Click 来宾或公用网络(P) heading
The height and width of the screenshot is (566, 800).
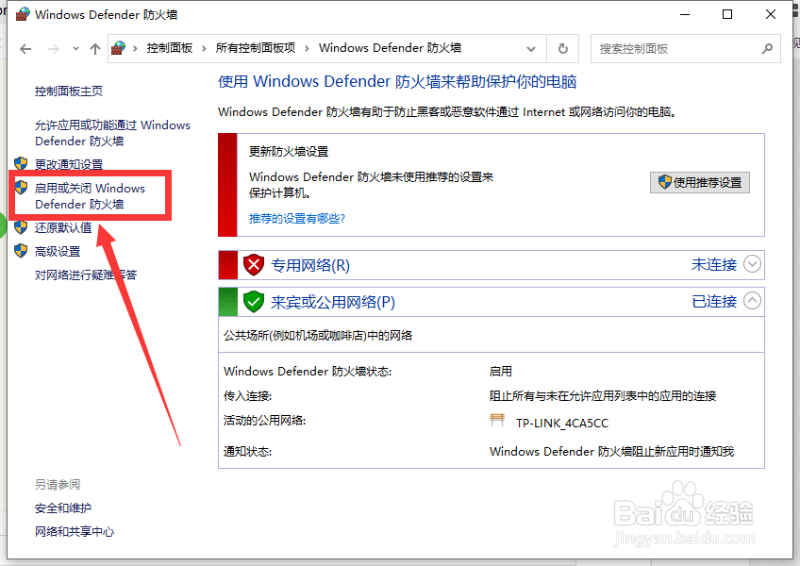[x=333, y=302]
